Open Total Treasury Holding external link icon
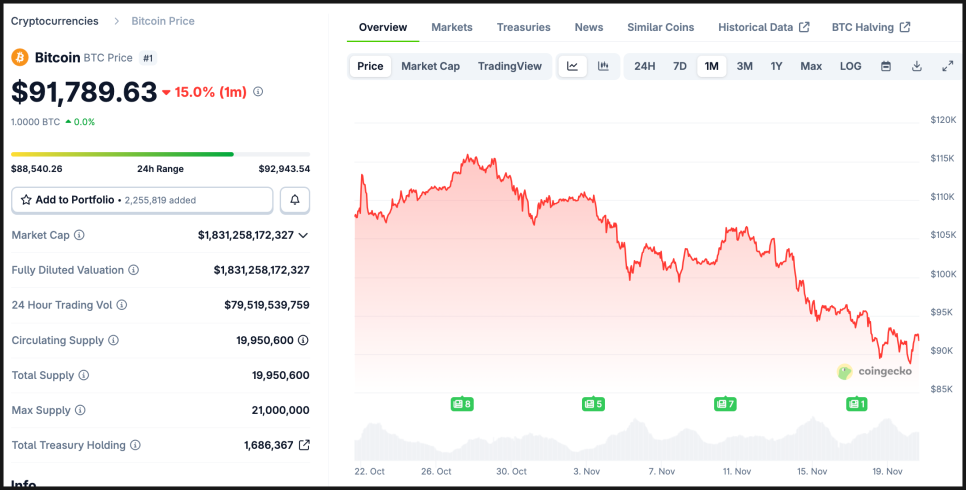 305,445
